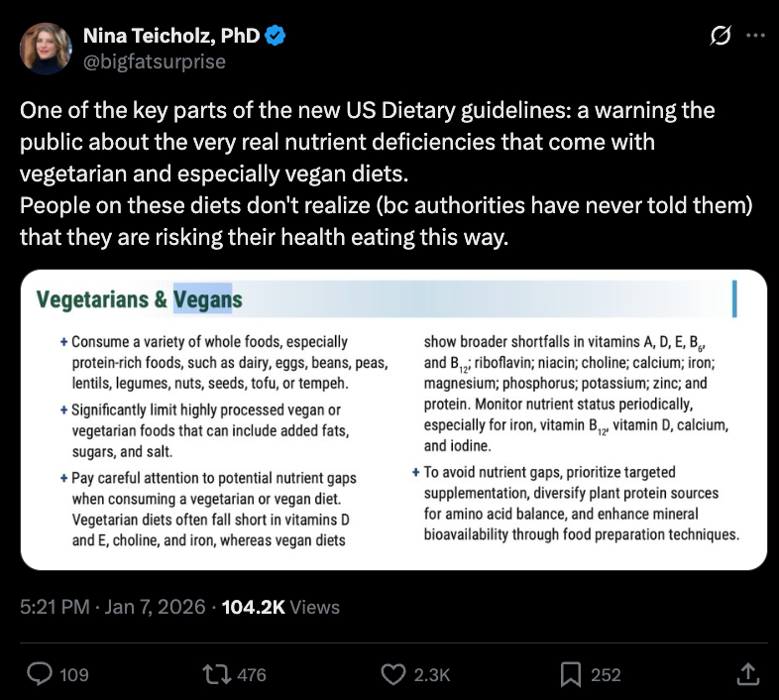Screen dimensions: 779x700
Task: Open the @bigfatsurprise handle link
Action: (x=155, y=61)
